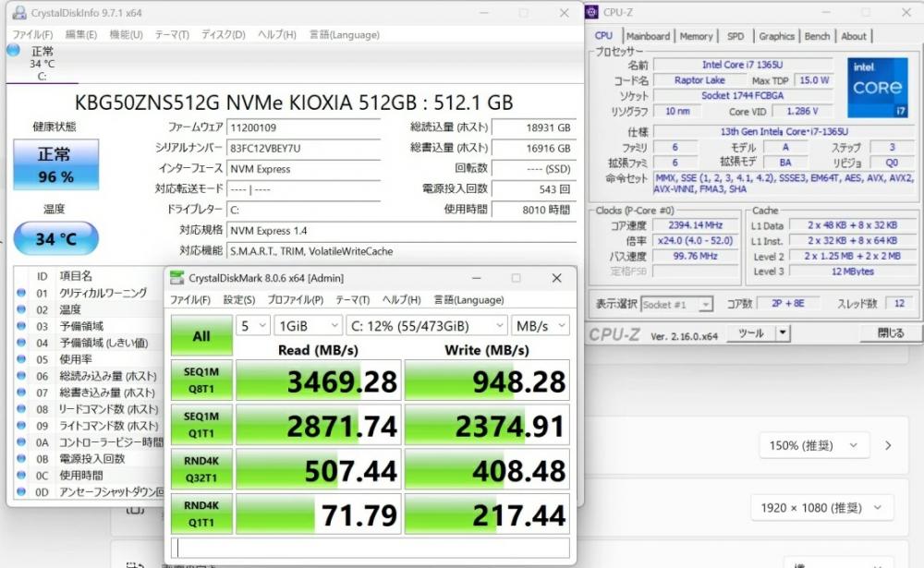Switch to Mainboard tab in CPU-Z
924x568 pixels.
tap(649, 36)
